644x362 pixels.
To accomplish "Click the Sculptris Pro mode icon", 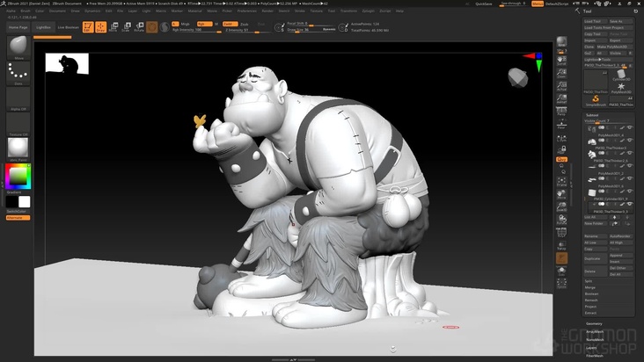I will click(165, 27).
